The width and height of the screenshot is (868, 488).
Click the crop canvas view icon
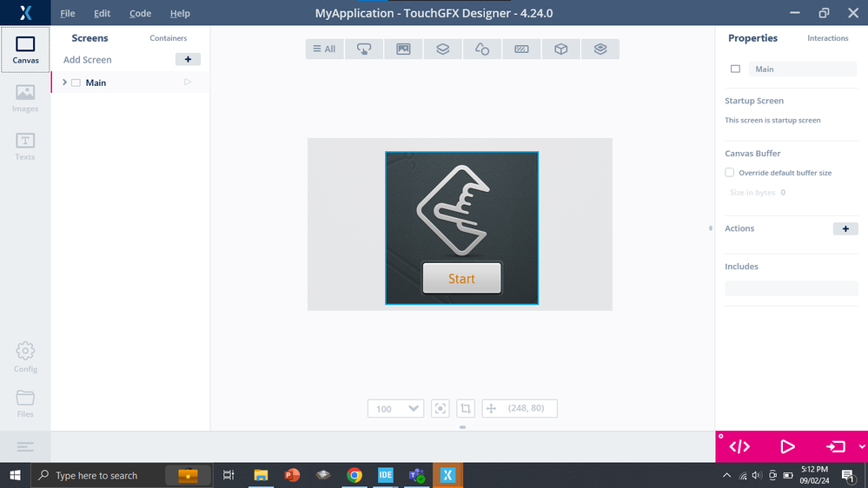466,408
